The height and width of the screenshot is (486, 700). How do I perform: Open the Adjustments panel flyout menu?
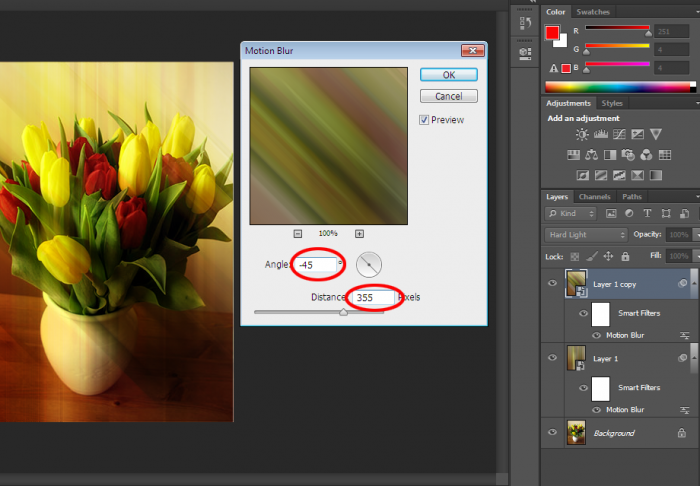click(697, 103)
